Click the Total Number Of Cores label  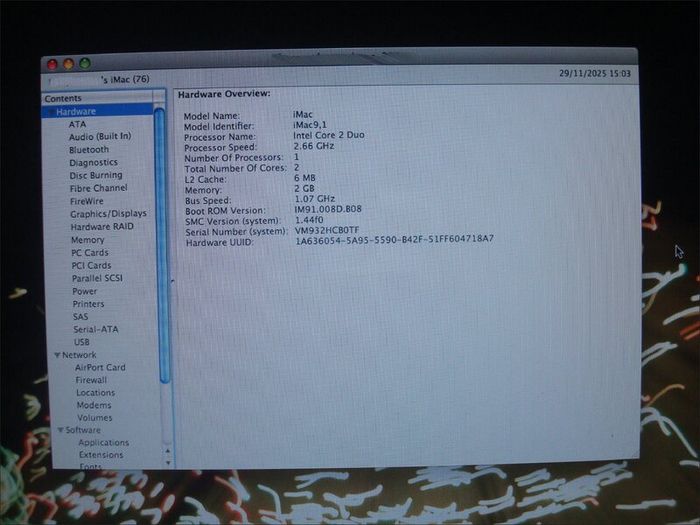click(x=235, y=169)
